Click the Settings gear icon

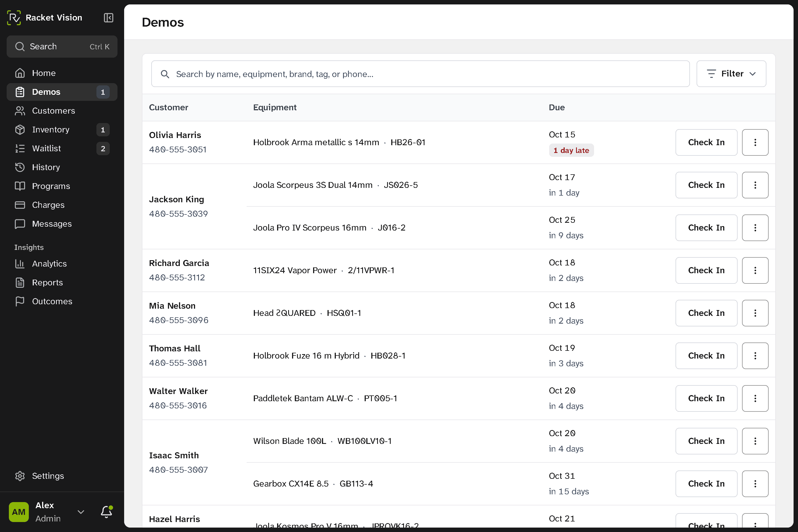(x=20, y=476)
